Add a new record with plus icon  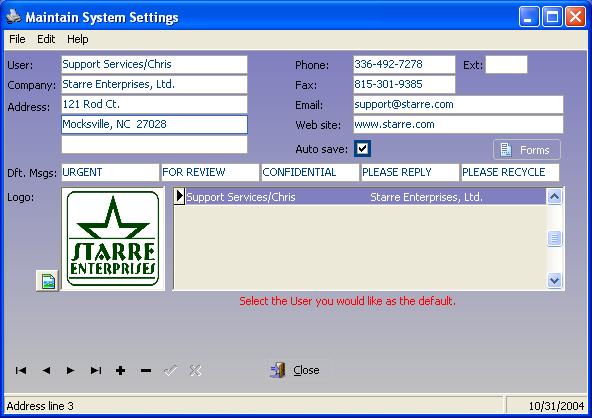click(120, 370)
